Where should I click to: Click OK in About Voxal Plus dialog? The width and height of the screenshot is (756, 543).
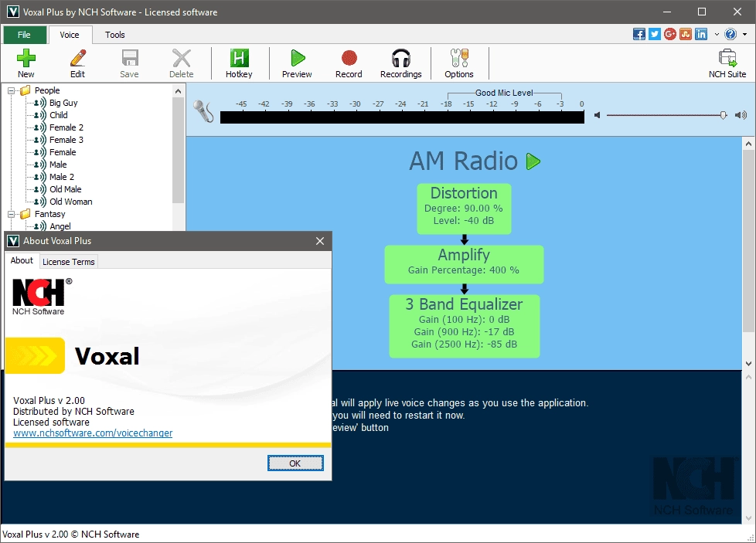pyautogui.click(x=295, y=463)
